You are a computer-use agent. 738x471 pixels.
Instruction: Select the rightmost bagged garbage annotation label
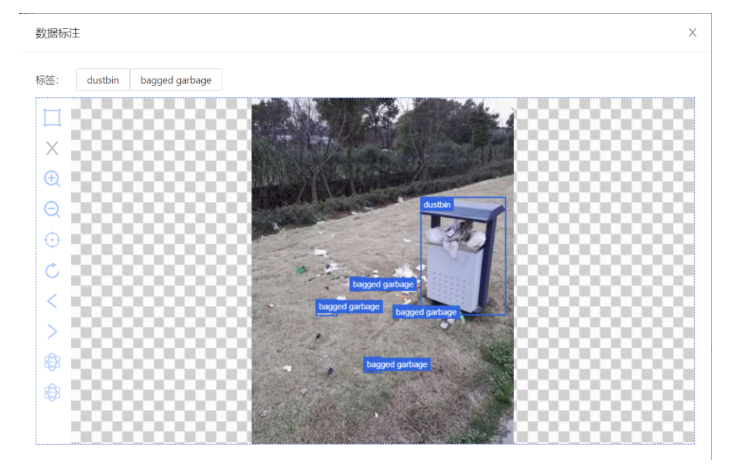(x=426, y=312)
